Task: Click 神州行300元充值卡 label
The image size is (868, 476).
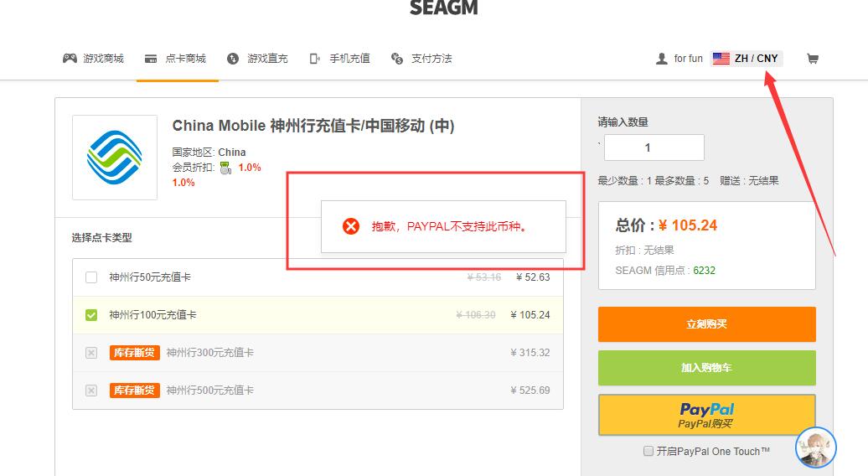Action: 209,353
